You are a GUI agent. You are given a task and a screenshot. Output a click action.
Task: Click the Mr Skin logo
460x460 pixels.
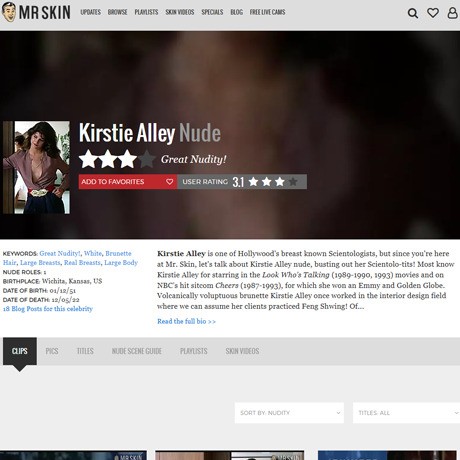coord(36,12)
